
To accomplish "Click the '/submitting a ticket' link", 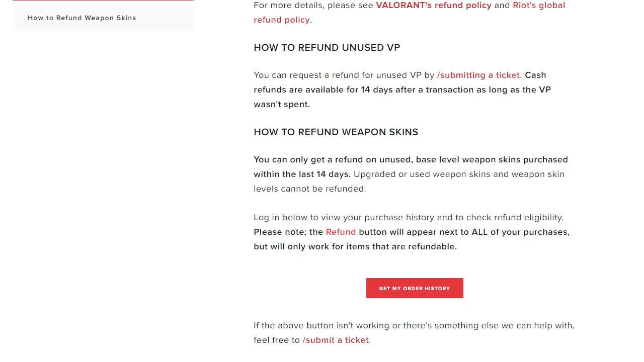I will point(478,75).
